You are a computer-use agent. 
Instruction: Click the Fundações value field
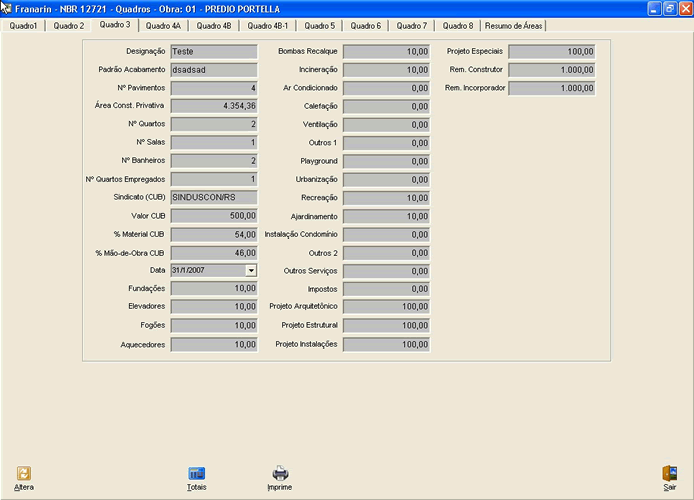tap(214, 288)
